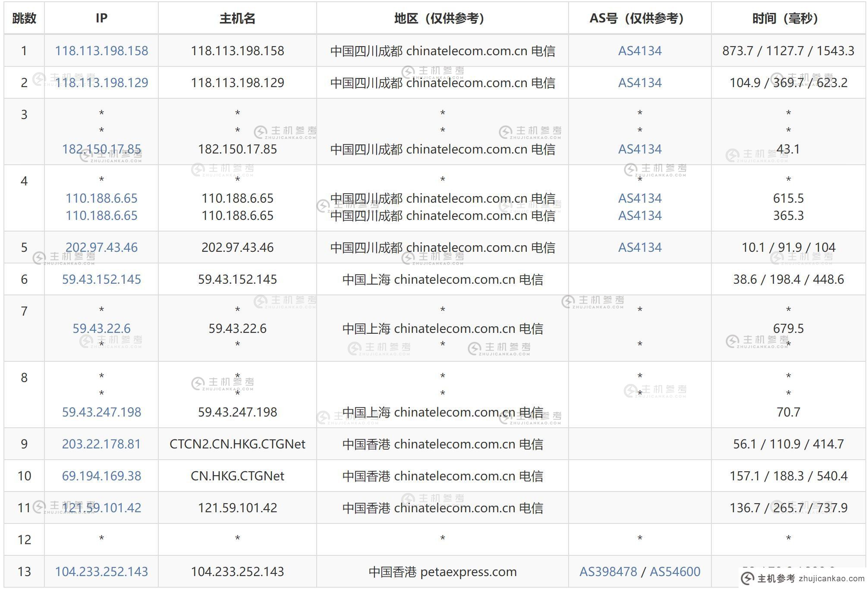The image size is (868, 589).
Task: Click time value 365.3
Action: tap(788, 216)
